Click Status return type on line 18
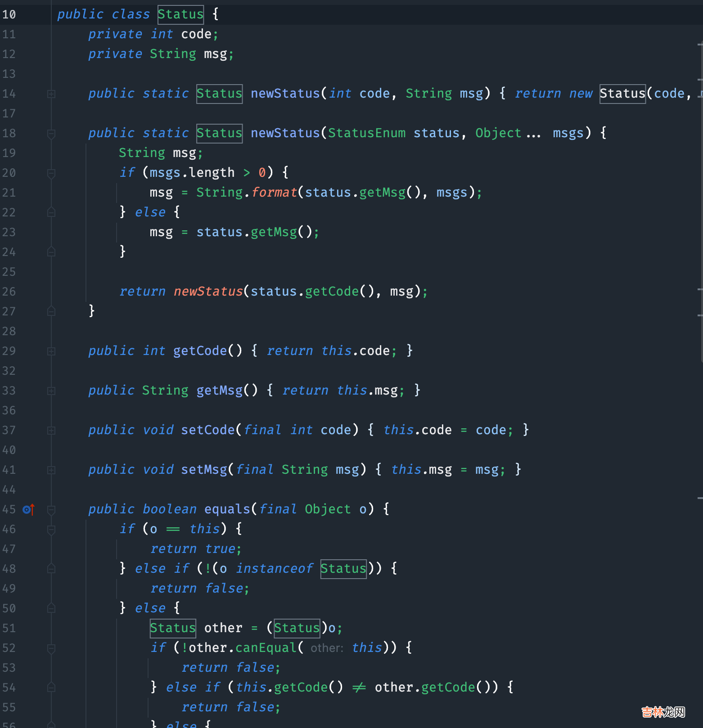The height and width of the screenshot is (728, 703). (x=219, y=133)
